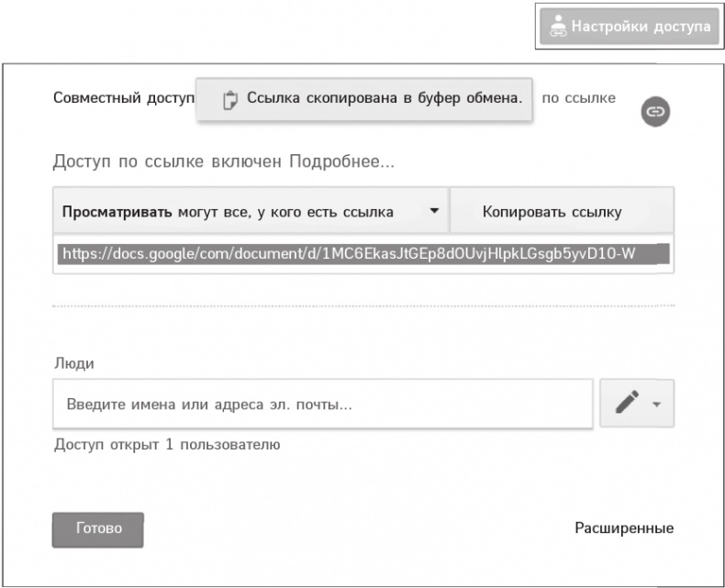Click the Ссылка скопирована notification message
The image size is (725, 588).
tap(385, 98)
